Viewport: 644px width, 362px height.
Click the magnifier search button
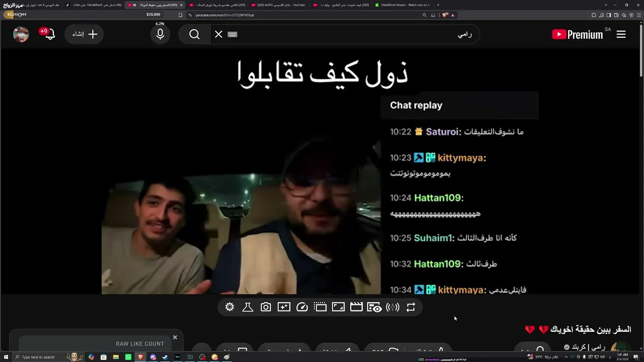[x=195, y=34]
